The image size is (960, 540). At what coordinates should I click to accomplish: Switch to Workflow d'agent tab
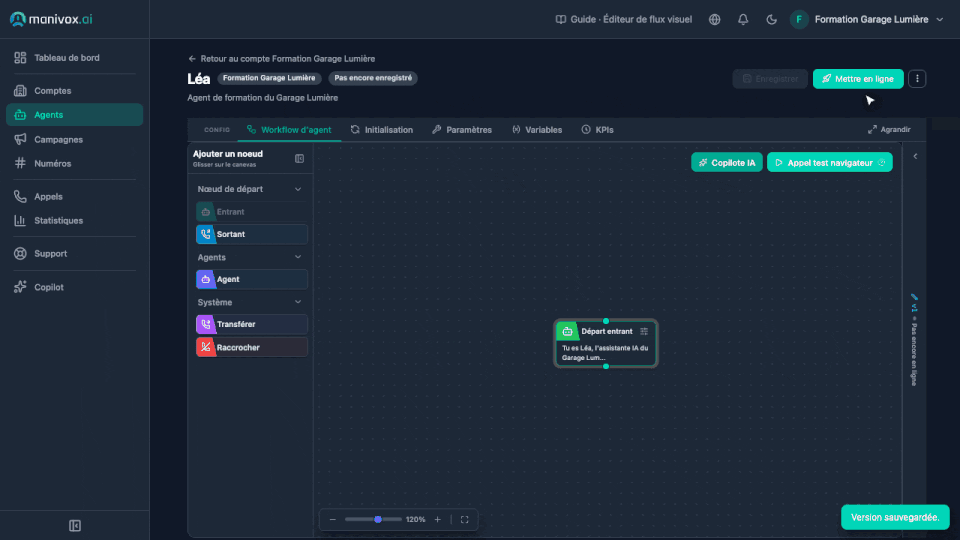click(x=289, y=130)
